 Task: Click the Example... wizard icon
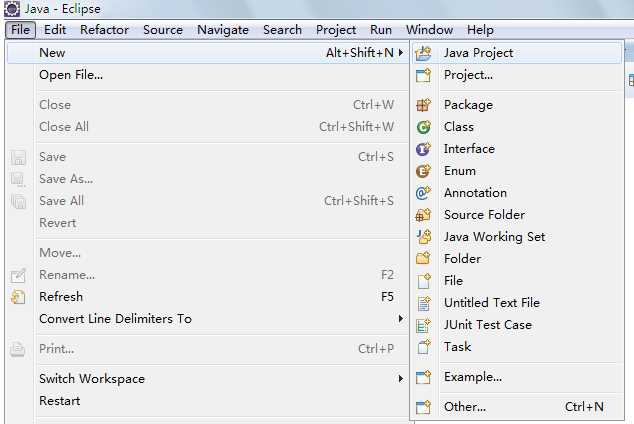click(423, 377)
